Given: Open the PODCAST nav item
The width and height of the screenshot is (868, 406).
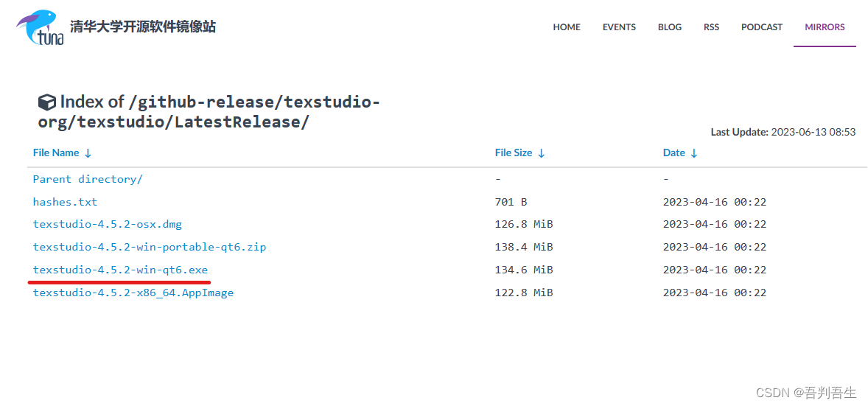Looking at the screenshot, I should tap(762, 27).
